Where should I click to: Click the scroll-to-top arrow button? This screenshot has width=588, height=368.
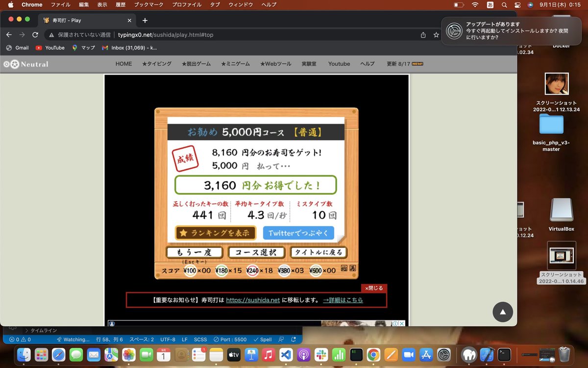coord(503,312)
